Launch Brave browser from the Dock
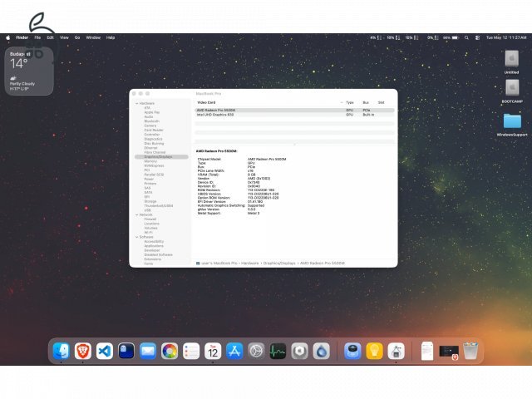This screenshot has height=399, width=532. (x=83, y=351)
